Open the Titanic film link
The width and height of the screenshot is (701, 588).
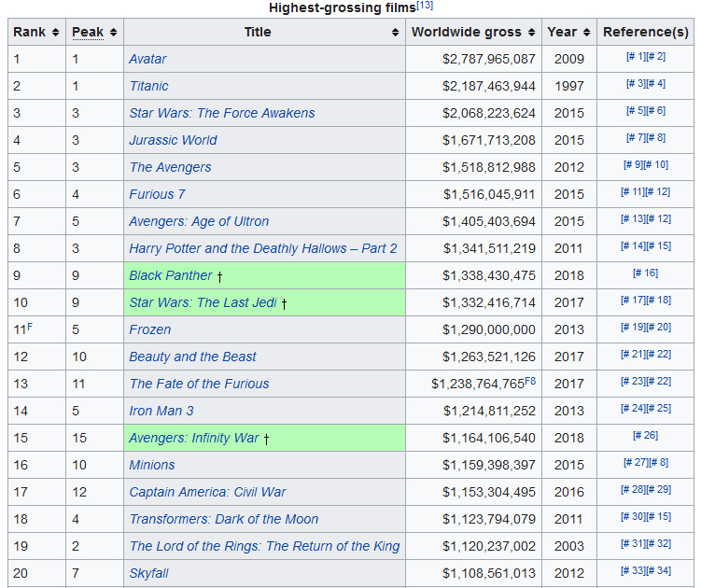tap(148, 86)
